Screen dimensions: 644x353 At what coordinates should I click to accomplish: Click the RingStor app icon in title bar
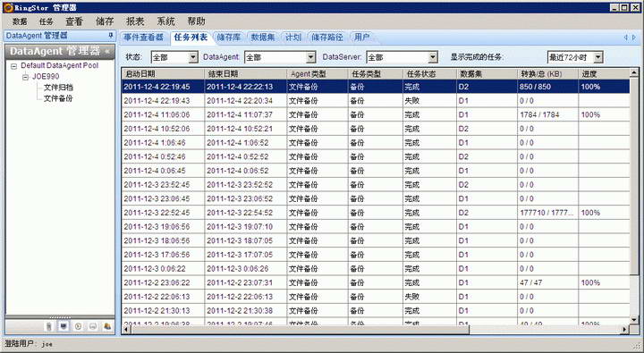tap(8, 7)
